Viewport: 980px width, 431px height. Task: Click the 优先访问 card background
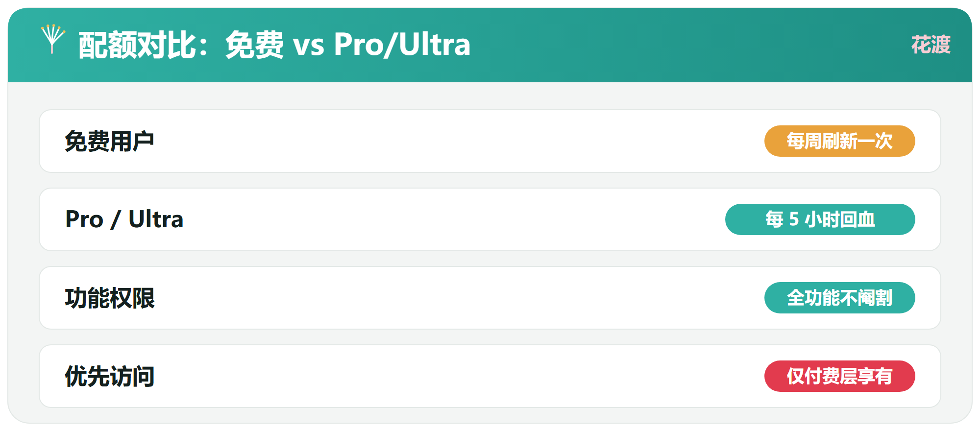click(490, 376)
